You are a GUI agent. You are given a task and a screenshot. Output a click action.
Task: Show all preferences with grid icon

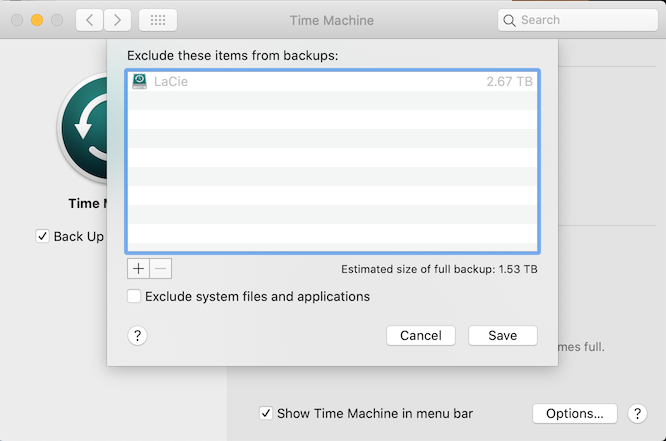coord(158,20)
